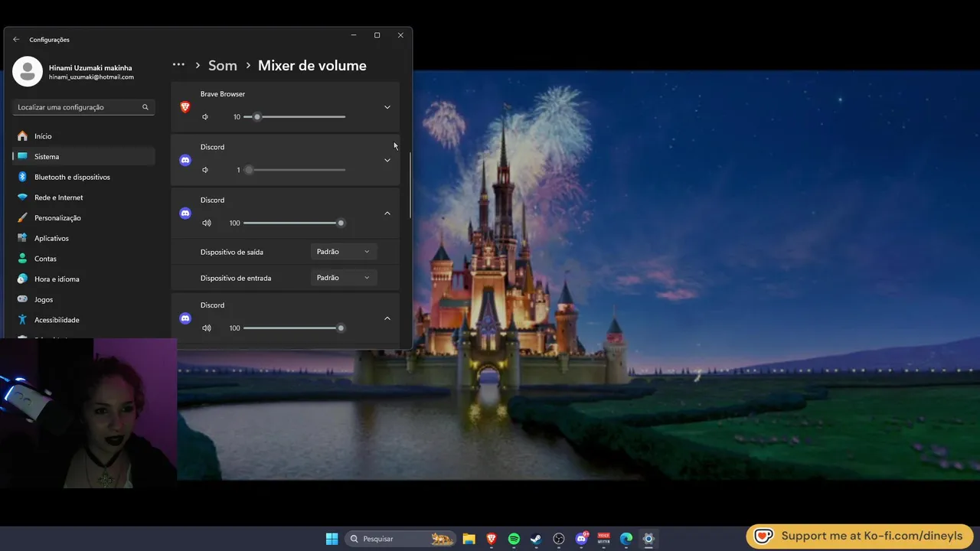Click the Brave Browser label

(x=223, y=94)
